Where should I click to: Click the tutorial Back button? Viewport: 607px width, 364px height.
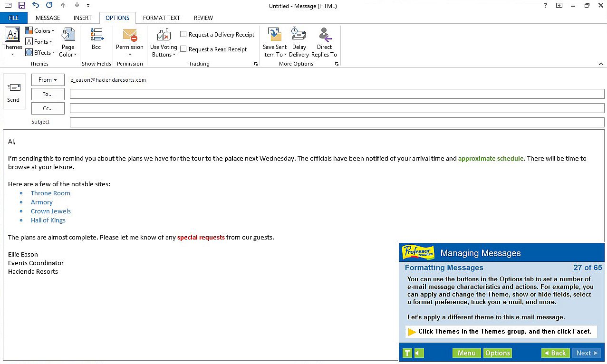click(x=555, y=353)
